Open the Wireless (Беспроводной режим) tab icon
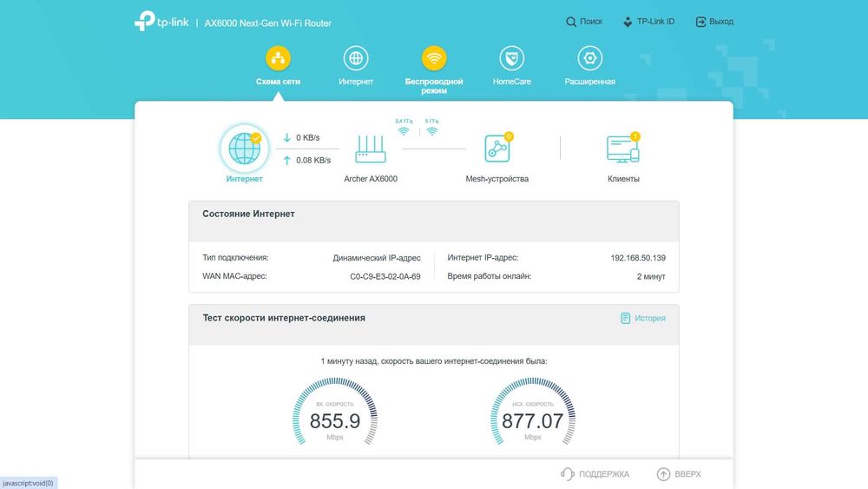 click(x=434, y=58)
